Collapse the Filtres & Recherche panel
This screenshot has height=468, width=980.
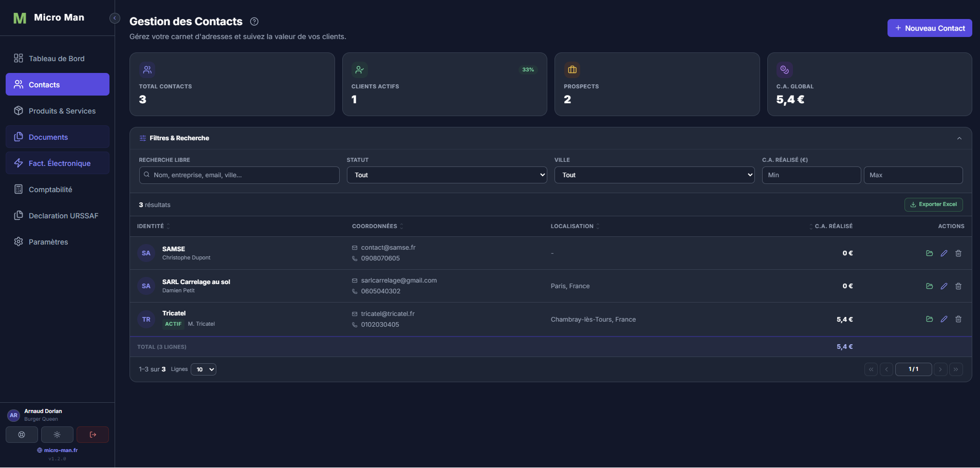(x=959, y=138)
